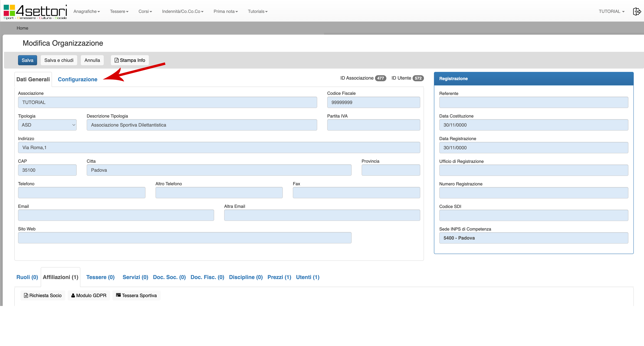Click Salva e chiudi button
The width and height of the screenshot is (644, 346).
pyautogui.click(x=59, y=60)
